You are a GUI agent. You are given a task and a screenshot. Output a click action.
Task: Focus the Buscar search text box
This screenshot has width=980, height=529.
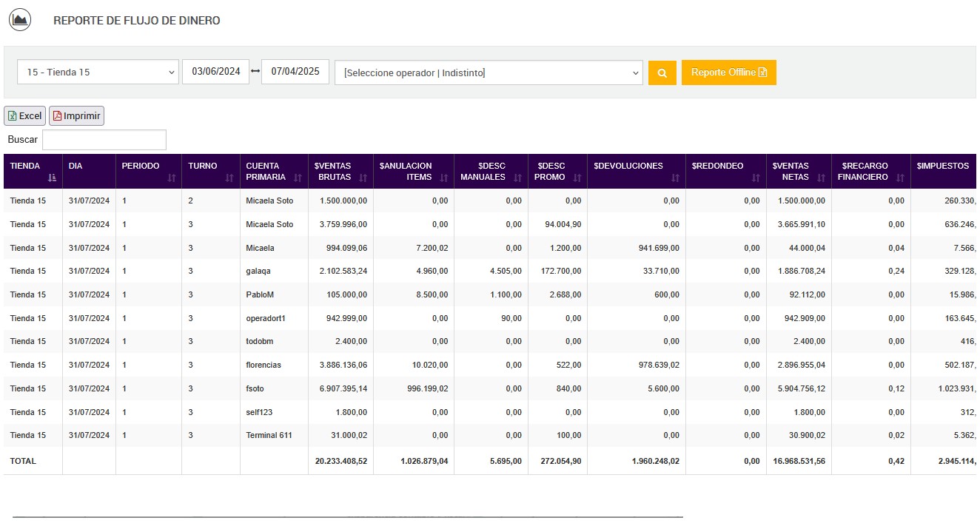pyautogui.click(x=104, y=140)
